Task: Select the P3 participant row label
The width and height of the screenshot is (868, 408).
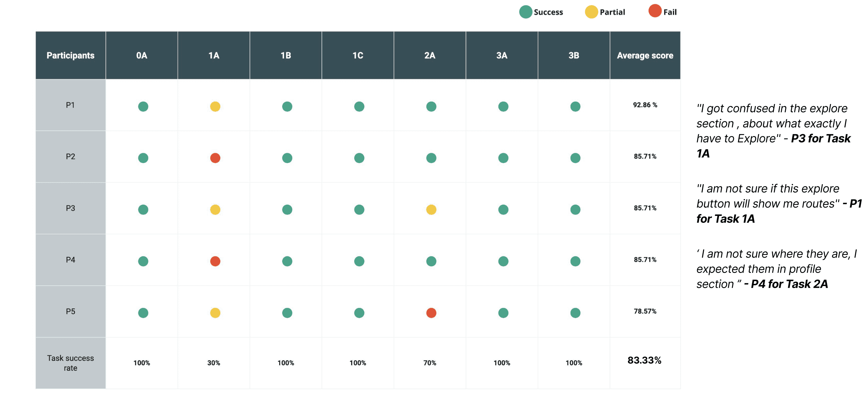Action: [x=70, y=208]
